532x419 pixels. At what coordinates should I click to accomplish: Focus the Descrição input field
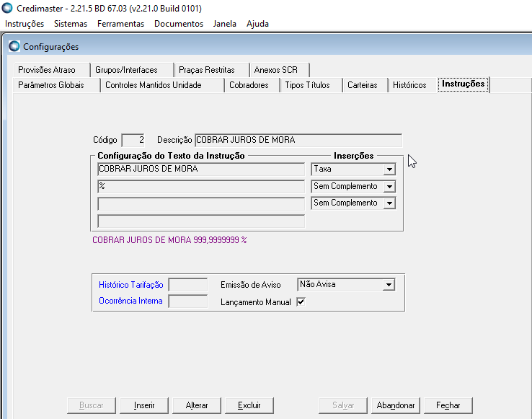coord(298,140)
